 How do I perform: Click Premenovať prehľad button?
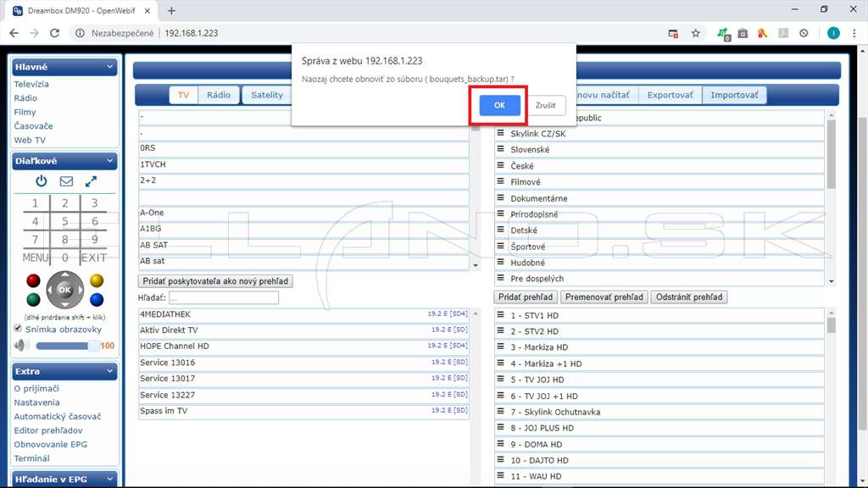pyautogui.click(x=604, y=297)
